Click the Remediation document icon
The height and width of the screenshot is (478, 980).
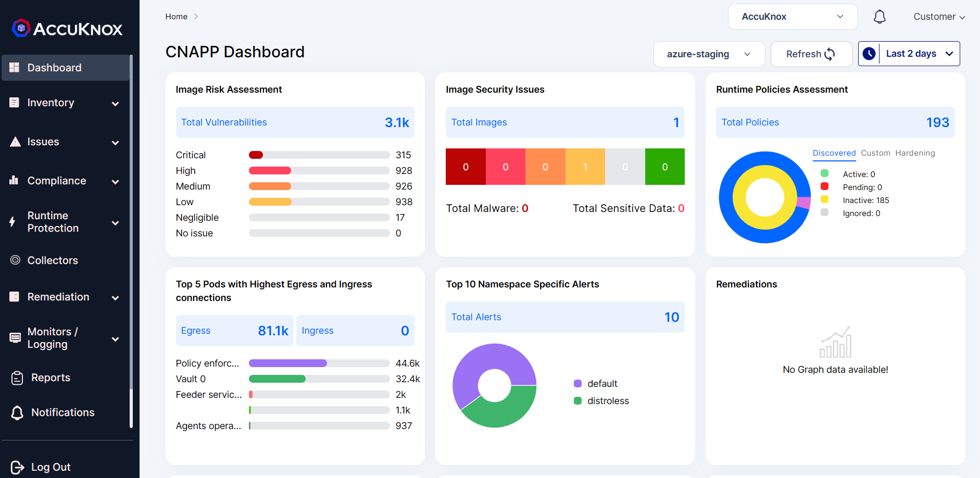(x=15, y=297)
